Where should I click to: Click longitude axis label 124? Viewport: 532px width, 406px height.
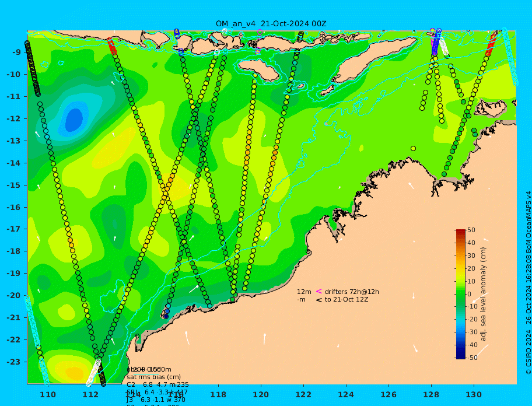point(346,394)
